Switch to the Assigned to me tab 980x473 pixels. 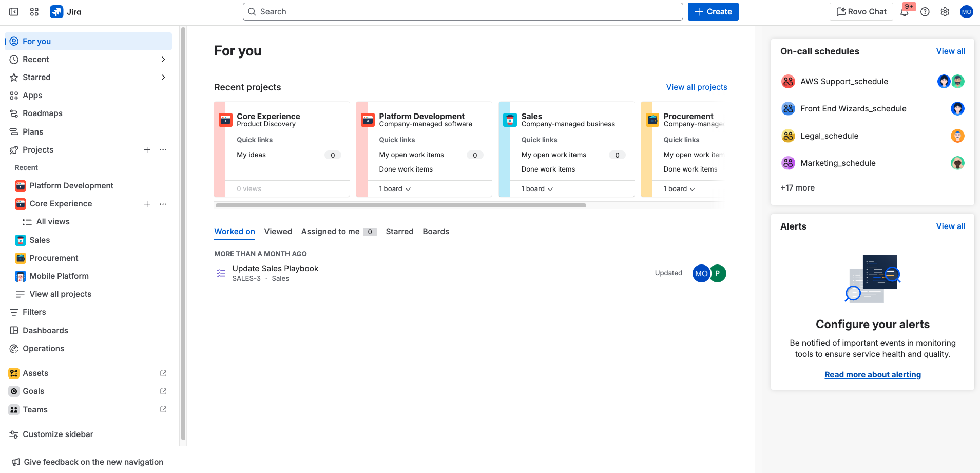point(330,232)
